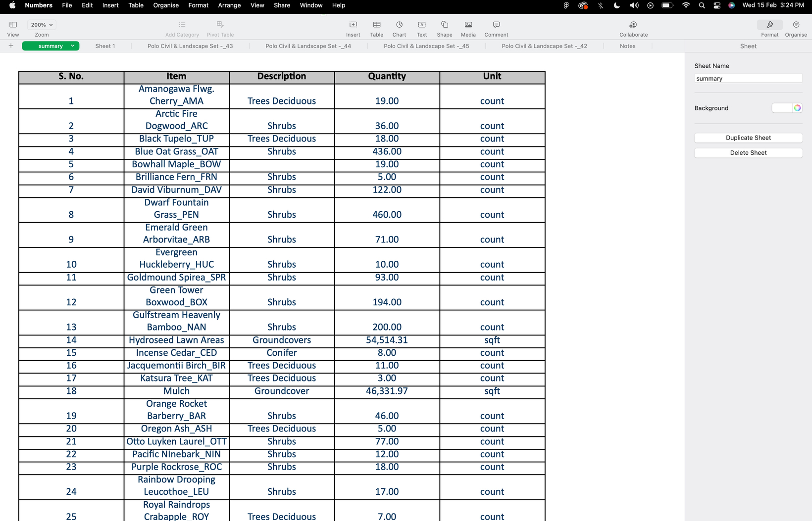Screen dimensions: 812x521
Task: Click the battery status icon
Action: [x=667, y=5]
